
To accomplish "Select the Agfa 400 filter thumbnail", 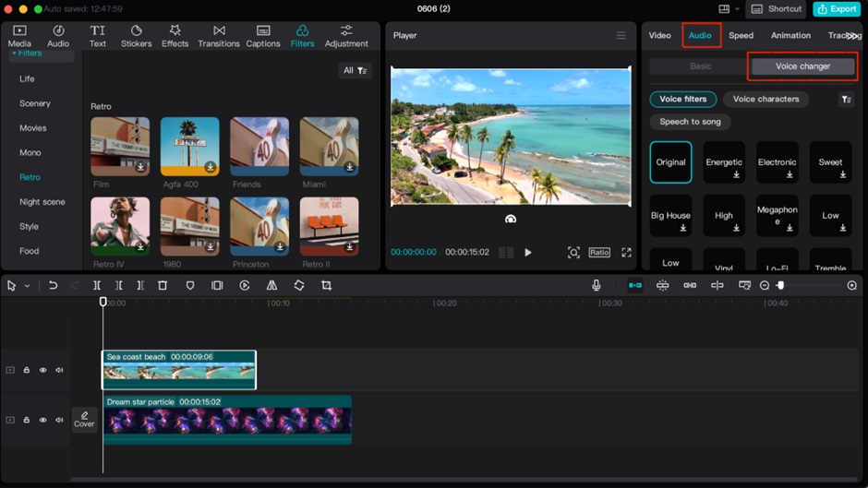I will pyautogui.click(x=189, y=146).
